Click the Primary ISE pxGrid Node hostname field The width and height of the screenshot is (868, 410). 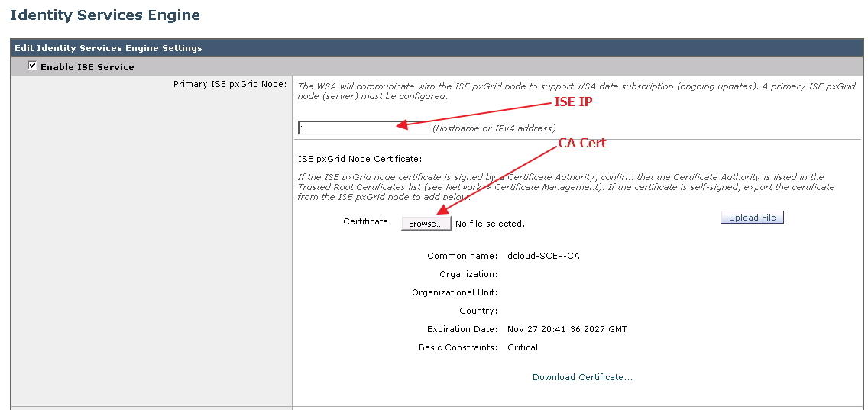tap(364, 128)
